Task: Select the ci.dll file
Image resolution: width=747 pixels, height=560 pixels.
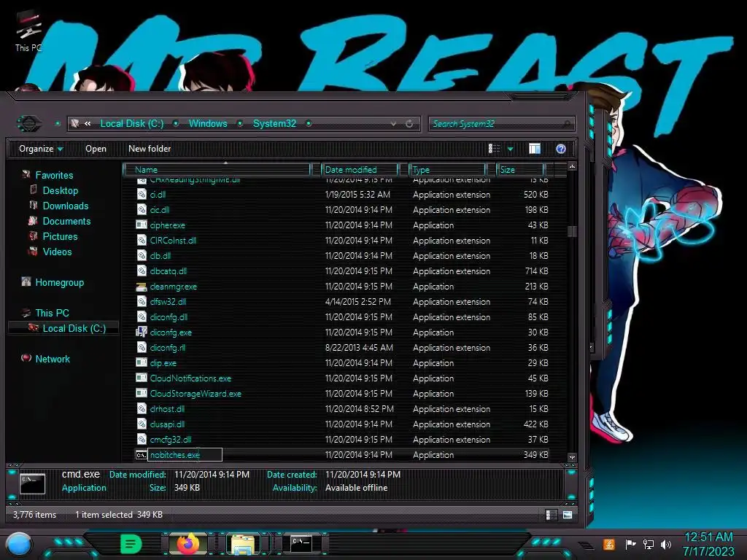Action: [x=158, y=194]
